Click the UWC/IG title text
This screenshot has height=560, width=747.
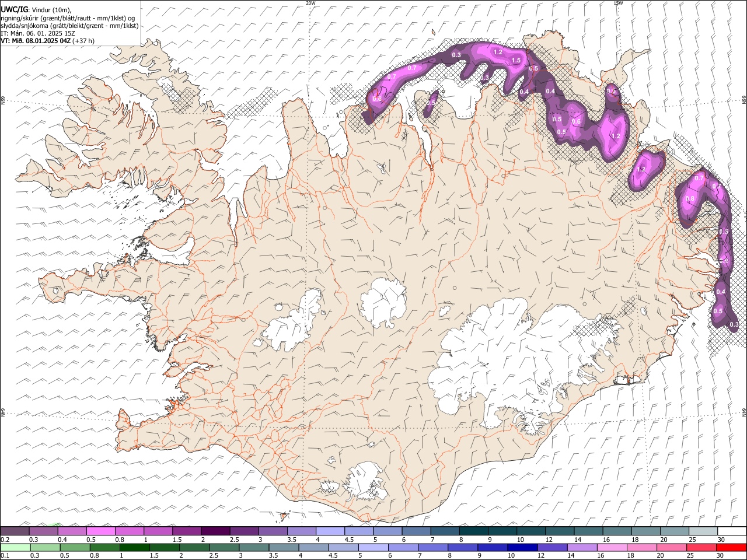pyautogui.click(x=13, y=10)
